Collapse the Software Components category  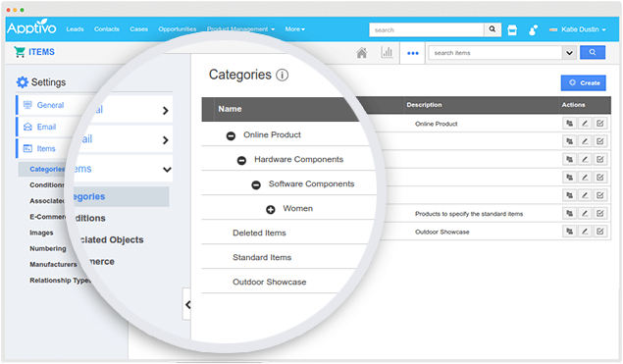coord(256,185)
